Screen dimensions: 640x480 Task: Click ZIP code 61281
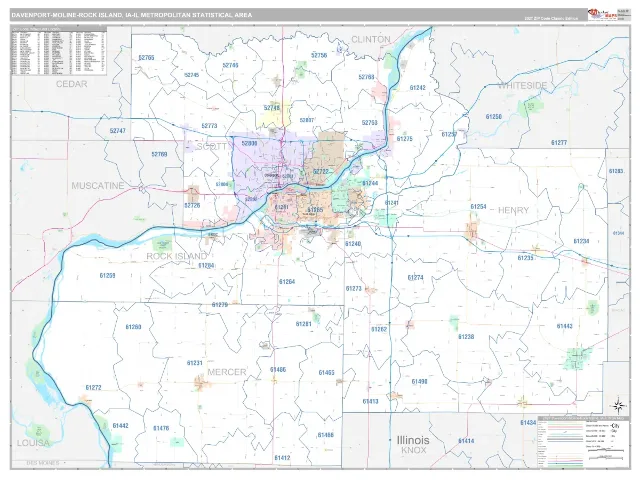(x=303, y=324)
